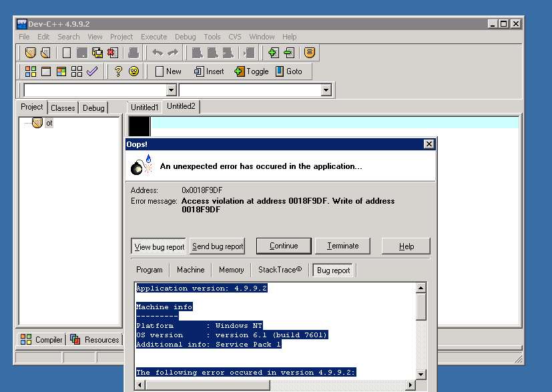
Task: Open the Execute menu
Action: 154,37
